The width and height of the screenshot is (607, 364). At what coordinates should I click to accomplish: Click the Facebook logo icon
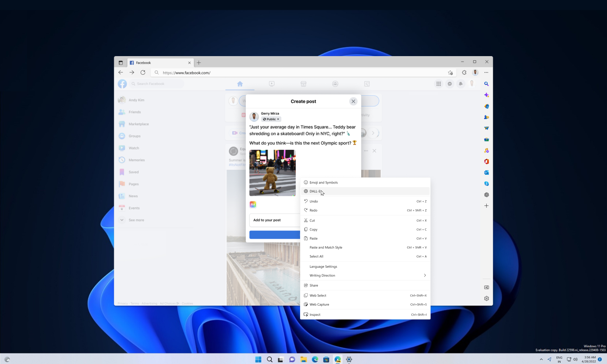point(122,84)
